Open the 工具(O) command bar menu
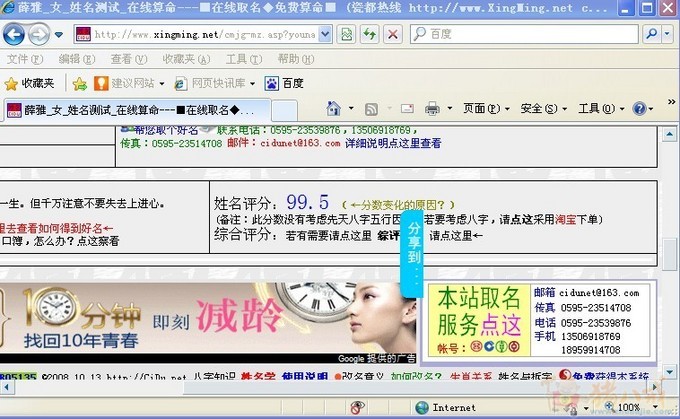The image size is (680, 419). 601,108
